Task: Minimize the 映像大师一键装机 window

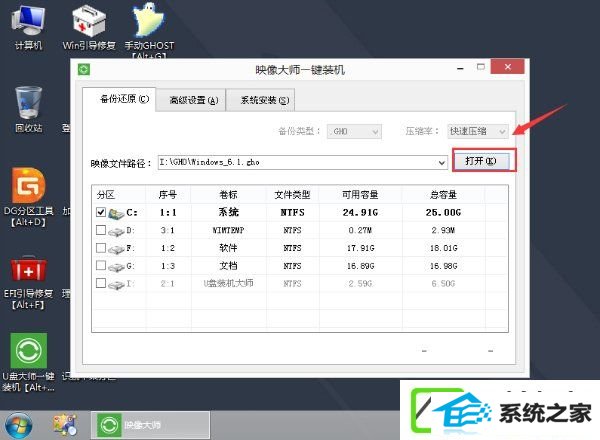Action: coord(460,68)
